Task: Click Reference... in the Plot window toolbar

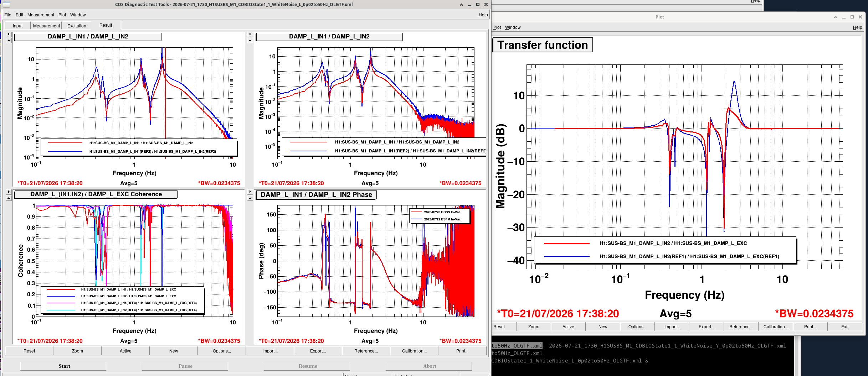Action: [x=741, y=327]
